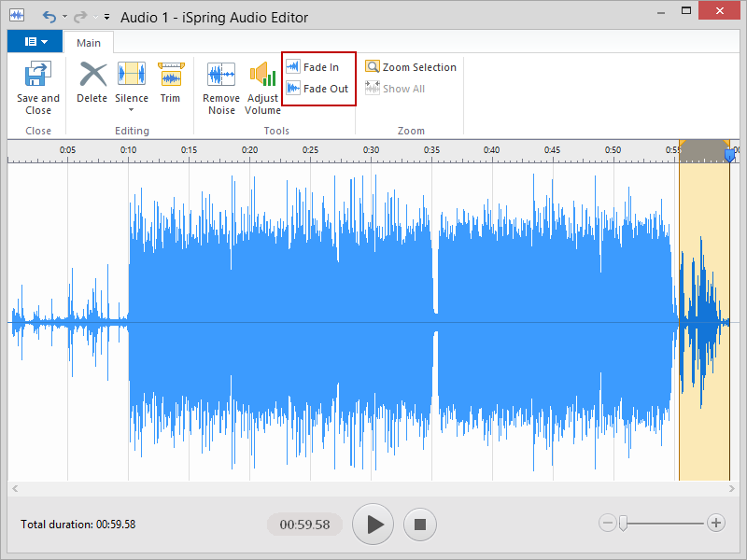
Task: Click the 0:30 mark on the timeline ruler
Action: [x=371, y=150]
